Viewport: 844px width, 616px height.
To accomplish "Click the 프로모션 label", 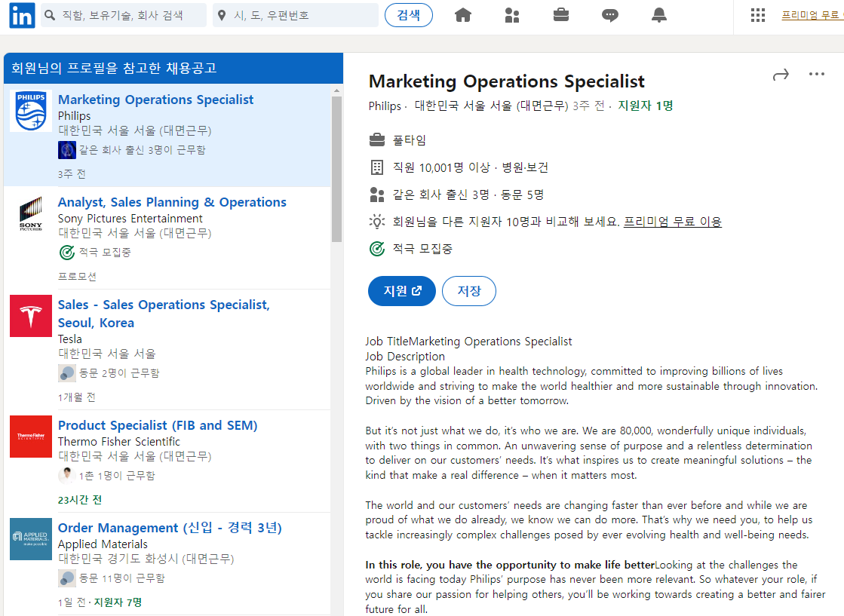I will pyautogui.click(x=77, y=277).
